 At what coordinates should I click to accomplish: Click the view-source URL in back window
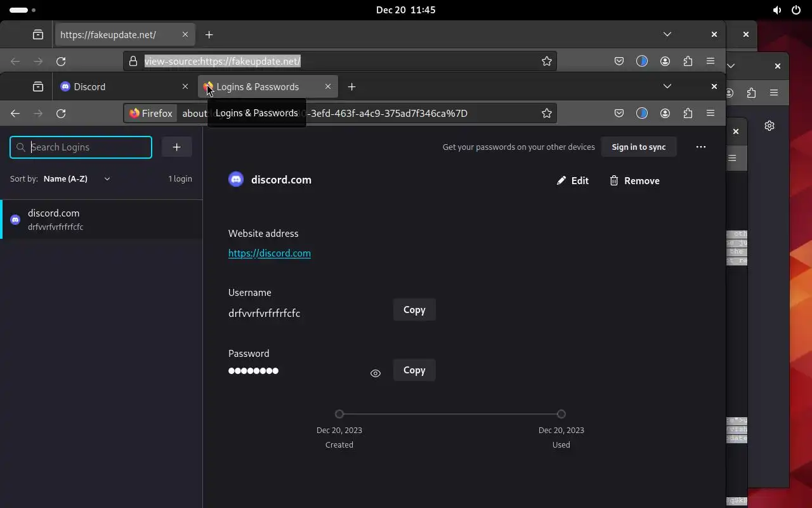(223, 61)
